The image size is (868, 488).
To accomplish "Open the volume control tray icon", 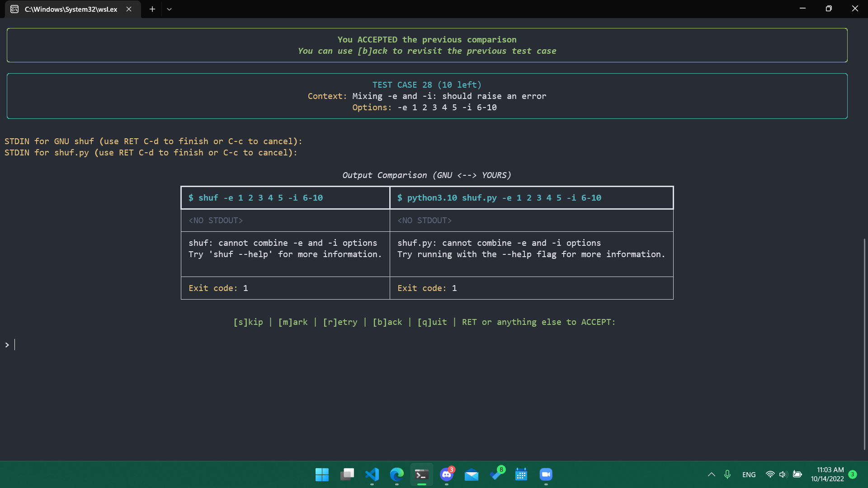I will pos(783,474).
